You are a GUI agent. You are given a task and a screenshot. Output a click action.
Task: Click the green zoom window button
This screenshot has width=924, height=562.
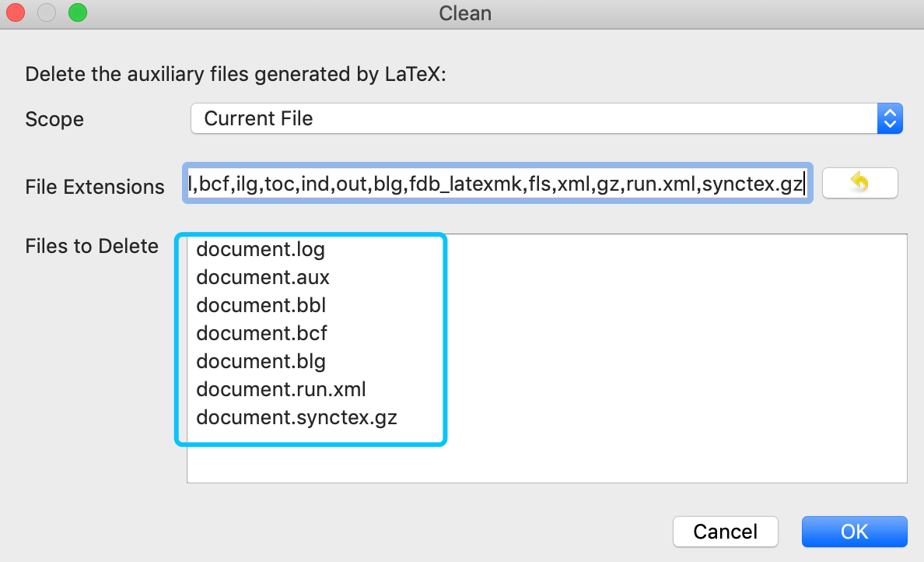pos(77,13)
